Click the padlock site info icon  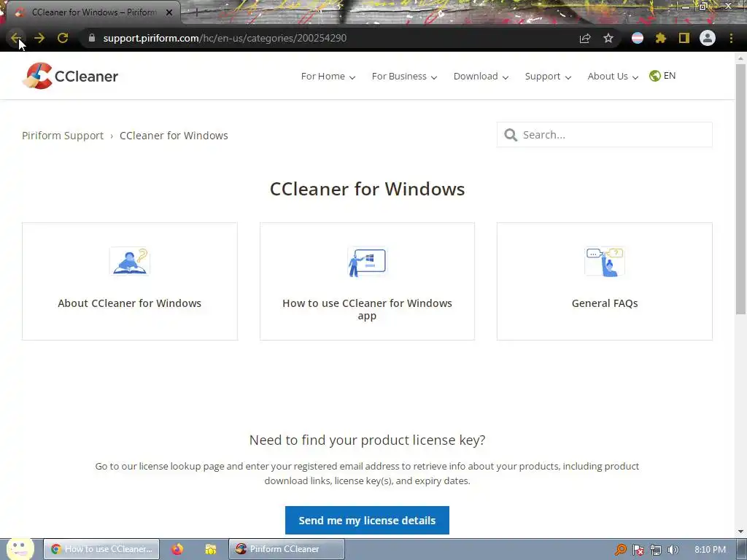point(92,38)
